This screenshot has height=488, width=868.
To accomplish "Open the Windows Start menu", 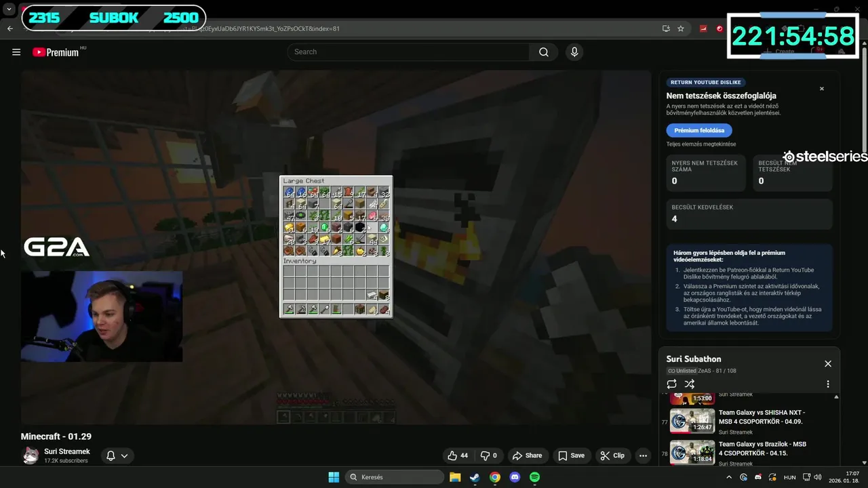I will pyautogui.click(x=334, y=477).
